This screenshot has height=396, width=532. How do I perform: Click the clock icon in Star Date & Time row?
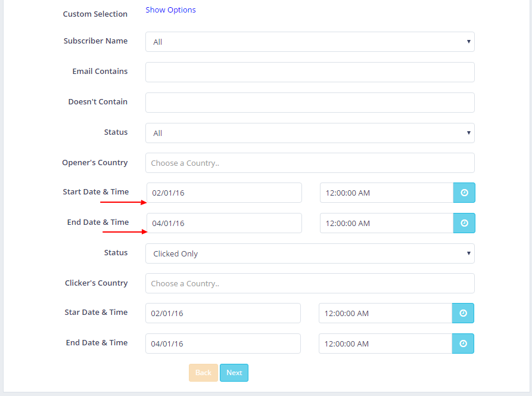tap(463, 313)
